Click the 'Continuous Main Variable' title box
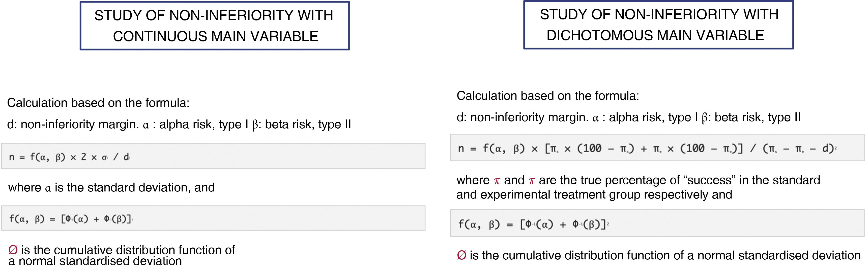The width and height of the screenshot is (868, 270). point(214,26)
